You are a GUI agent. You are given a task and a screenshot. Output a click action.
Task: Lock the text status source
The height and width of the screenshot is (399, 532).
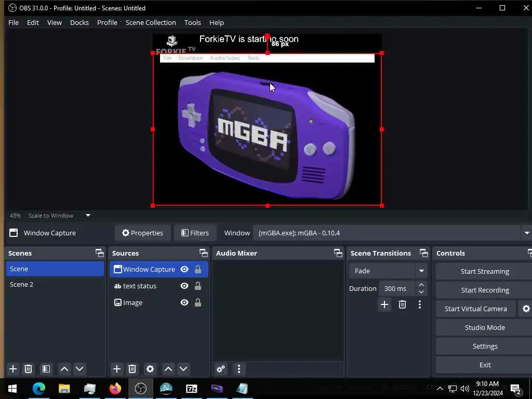tap(198, 286)
